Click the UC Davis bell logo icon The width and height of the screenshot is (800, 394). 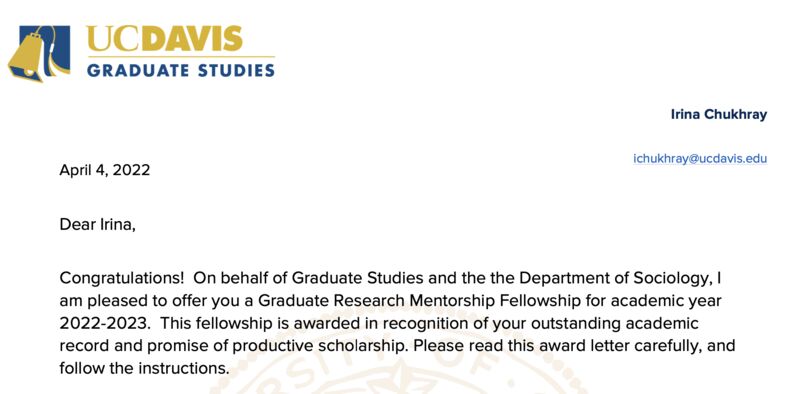[x=39, y=54]
